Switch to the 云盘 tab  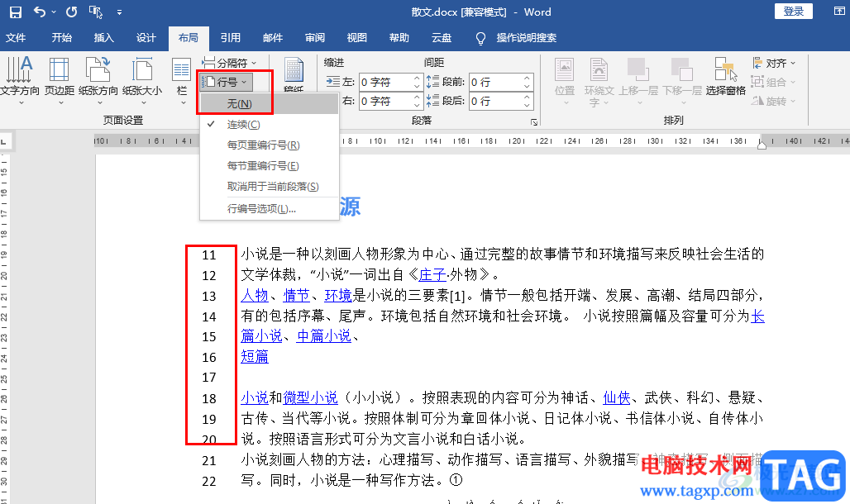click(442, 37)
